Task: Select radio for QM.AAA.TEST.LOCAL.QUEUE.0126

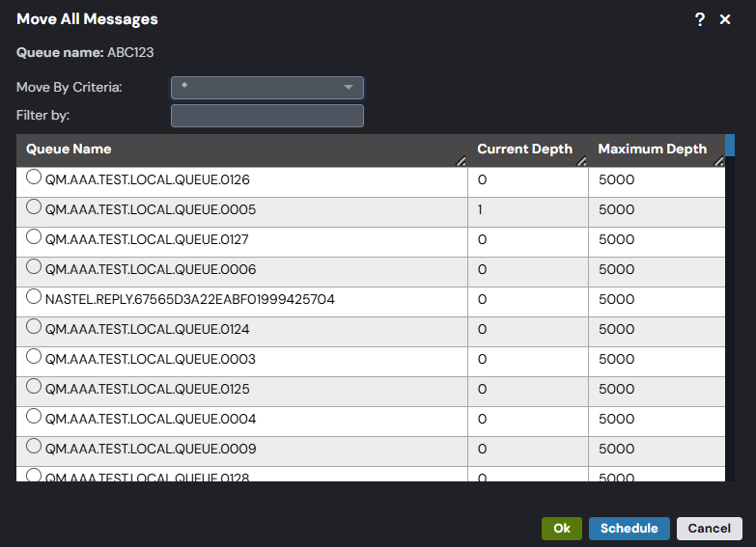Action: (x=34, y=177)
